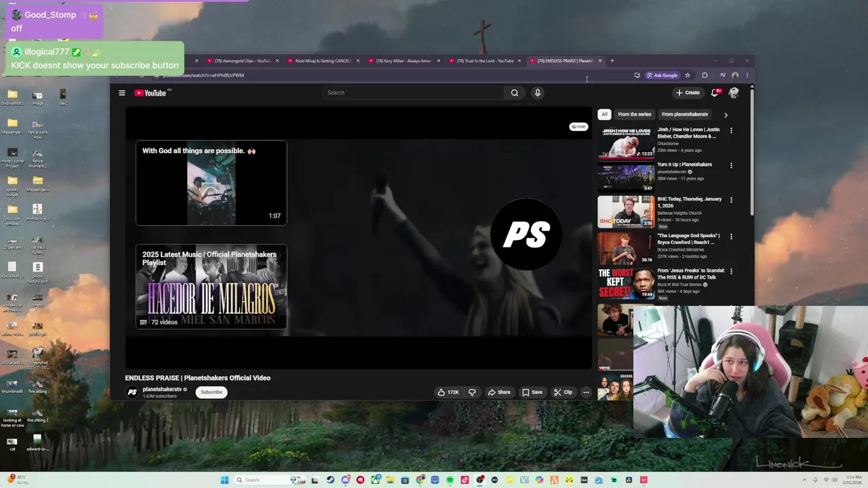Close the Kory Miller tab
868x488 pixels.
439,61
